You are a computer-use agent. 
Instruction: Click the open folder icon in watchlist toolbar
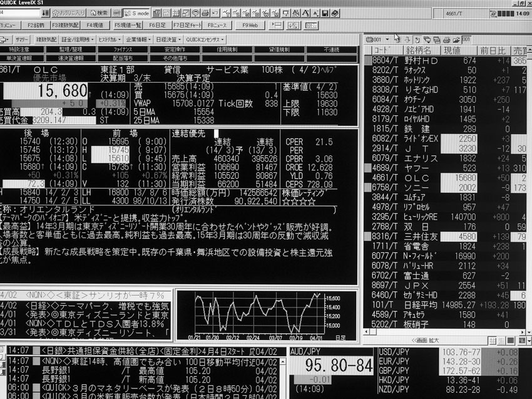(x=456, y=39)
